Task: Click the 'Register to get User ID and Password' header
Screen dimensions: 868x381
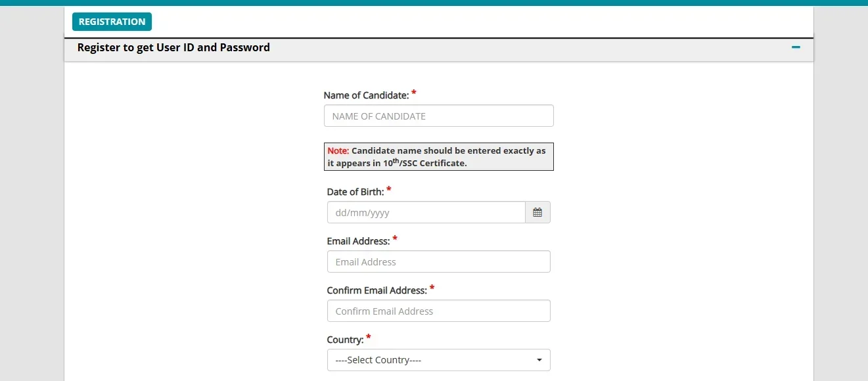Action: pos(173,47)
